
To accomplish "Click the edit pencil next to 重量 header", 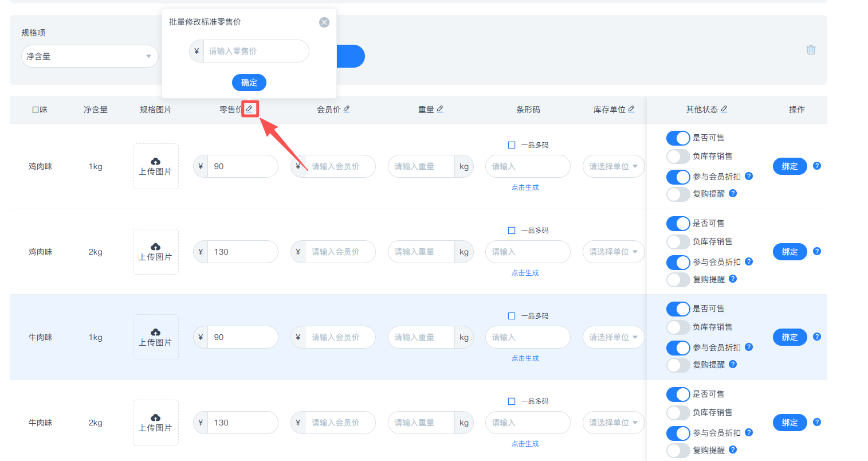I will 440,109.
